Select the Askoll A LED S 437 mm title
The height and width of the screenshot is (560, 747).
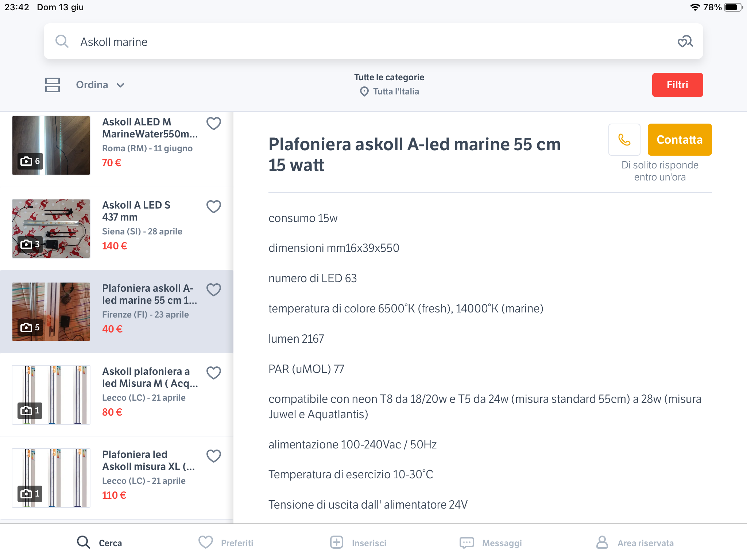(x=136, y=211)
